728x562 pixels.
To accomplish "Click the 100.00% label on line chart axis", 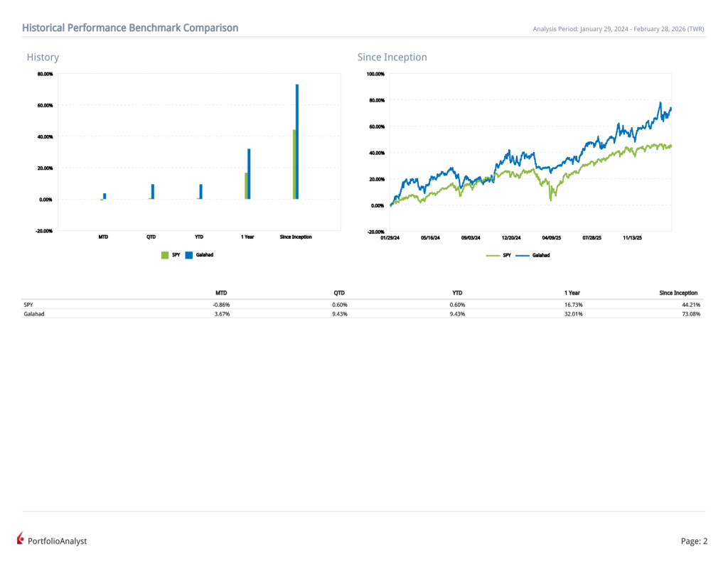I will pos(375,75).
